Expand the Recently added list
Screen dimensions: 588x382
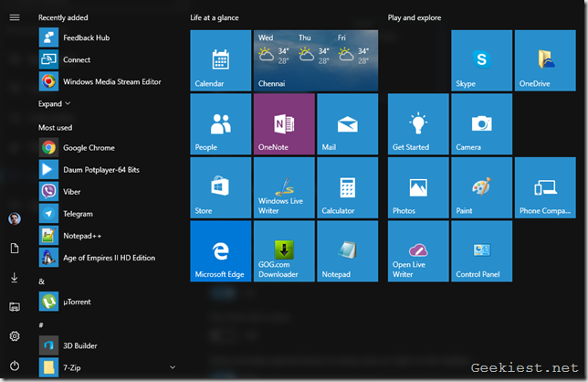click(x=54, y=104)
